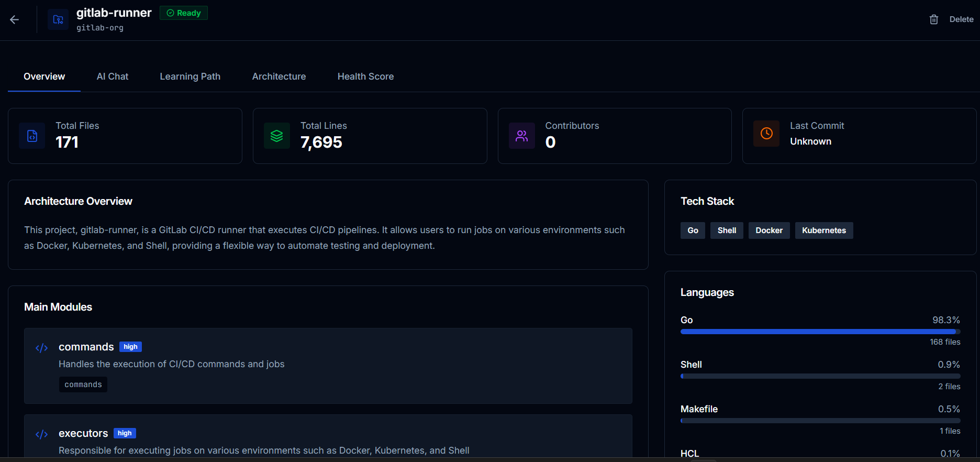980x462 pixels.
Task: Click the Contributors people icon
Action: coord(522,136)
